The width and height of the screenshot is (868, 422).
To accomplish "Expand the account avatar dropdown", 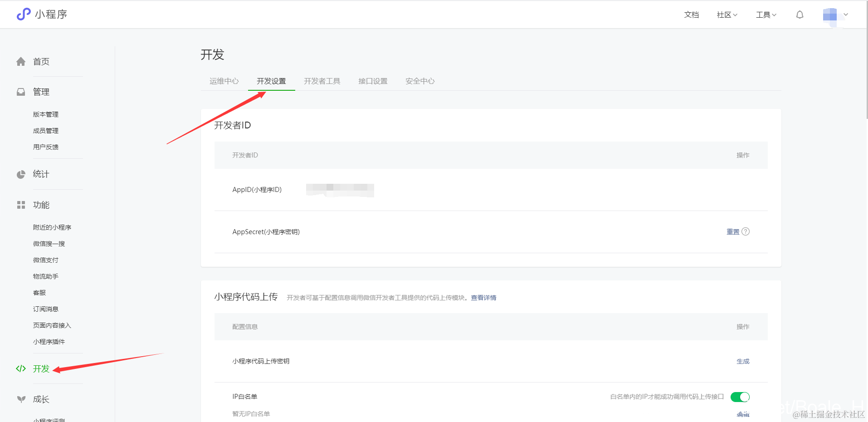I will click(836, 14).
